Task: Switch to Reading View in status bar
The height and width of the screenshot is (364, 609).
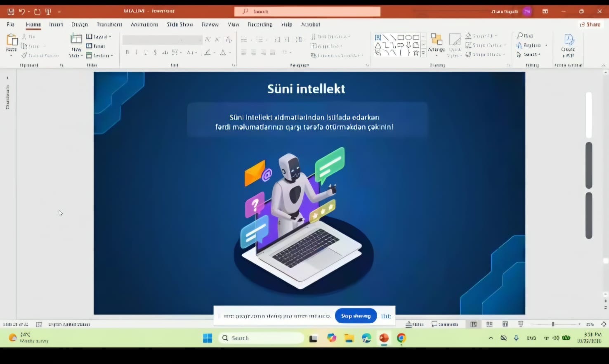Action: pyautogui.click(x=505, y=324)
